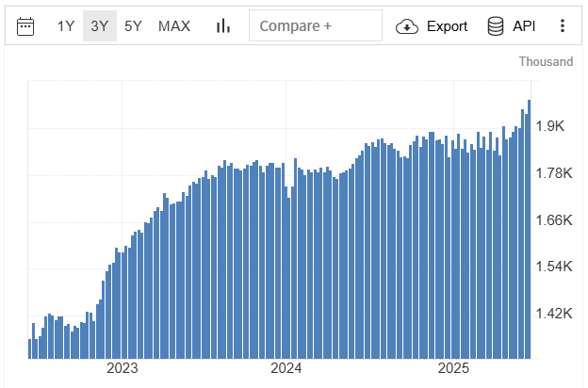Click the 1.78K y-axis label
The height and width of the screenshot is (388, 588).
click(554, 173)
